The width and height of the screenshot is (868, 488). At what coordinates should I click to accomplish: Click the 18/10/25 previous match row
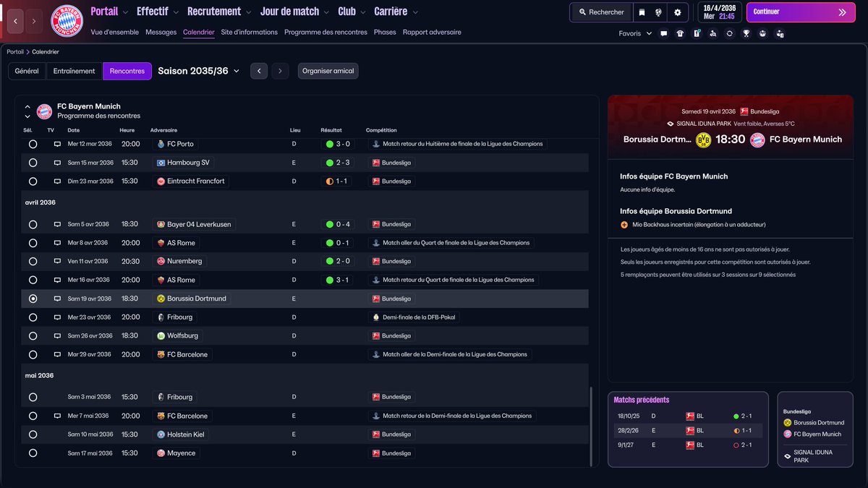point(688,416)
